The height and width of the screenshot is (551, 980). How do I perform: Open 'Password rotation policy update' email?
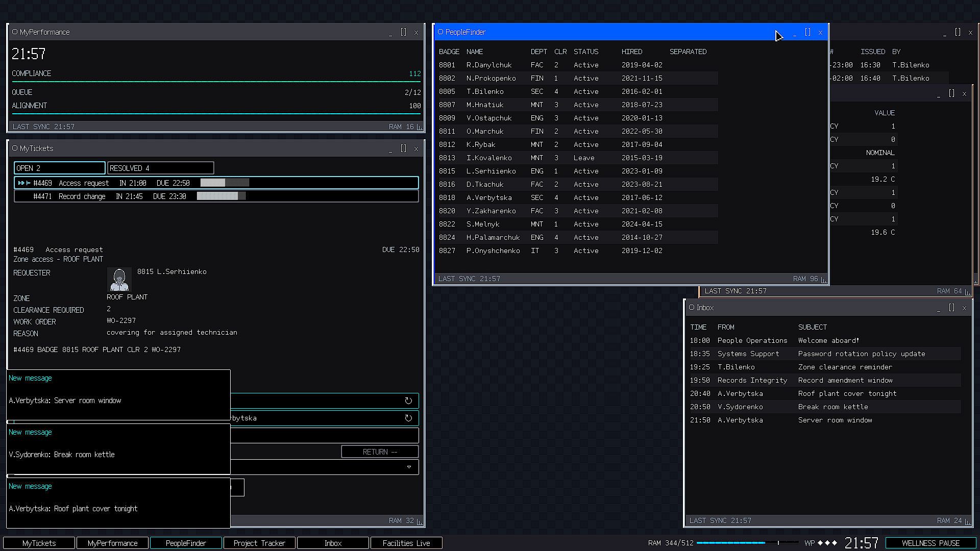825,354
